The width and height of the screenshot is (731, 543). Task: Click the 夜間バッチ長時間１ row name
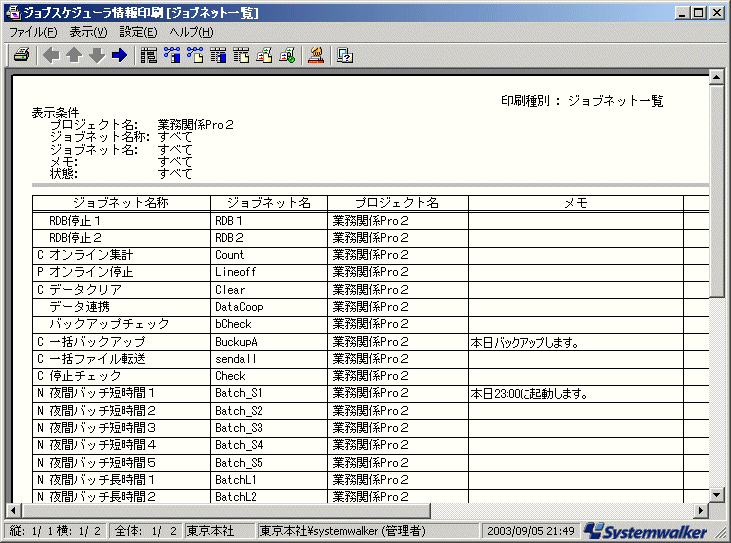103,480
